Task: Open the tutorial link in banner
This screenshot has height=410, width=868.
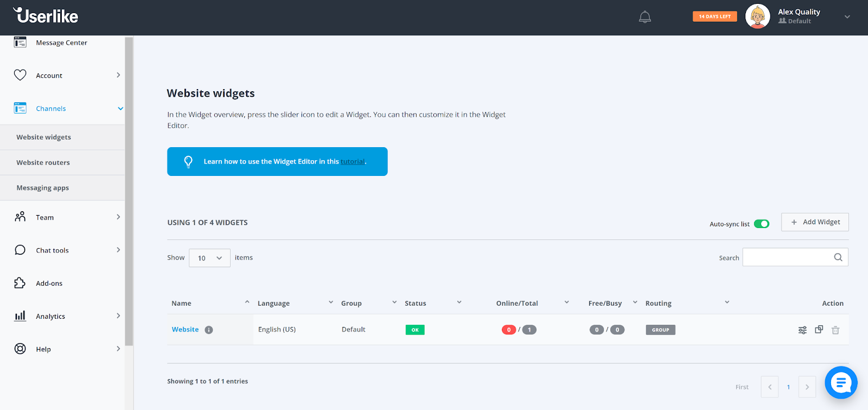Action: pyautogui.click(x=353, y=162)
